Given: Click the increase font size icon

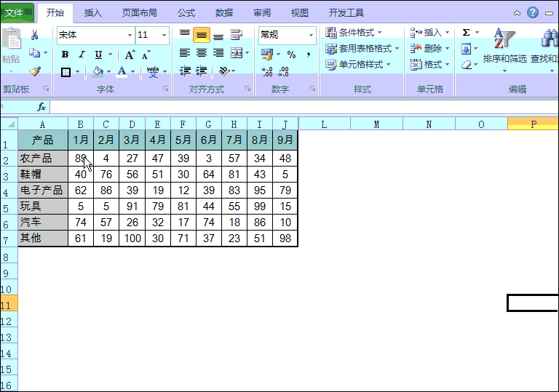Looking at the screenshot, I should (130, 55).
